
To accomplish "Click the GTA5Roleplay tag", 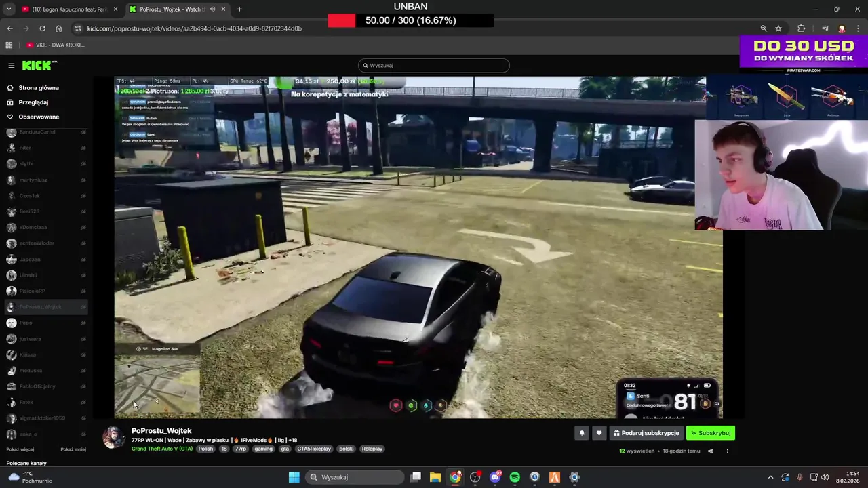I will point(314,449).
